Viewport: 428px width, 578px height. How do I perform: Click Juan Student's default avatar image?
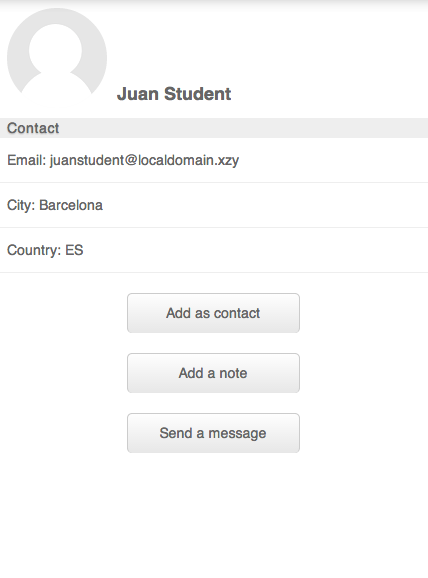(57, 55)
